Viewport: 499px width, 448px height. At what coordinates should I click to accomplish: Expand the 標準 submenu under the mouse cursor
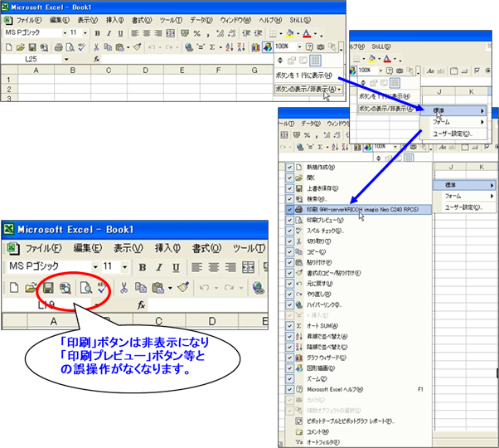[453, 110]
